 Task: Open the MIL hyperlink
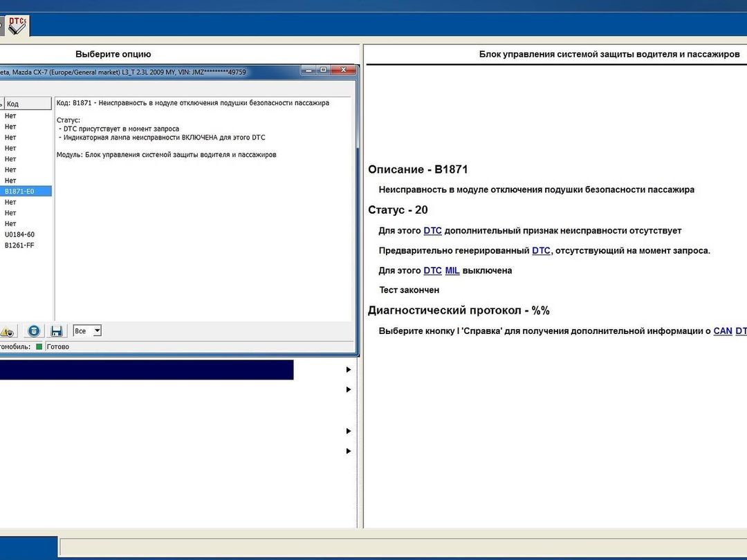pos(452,270)
